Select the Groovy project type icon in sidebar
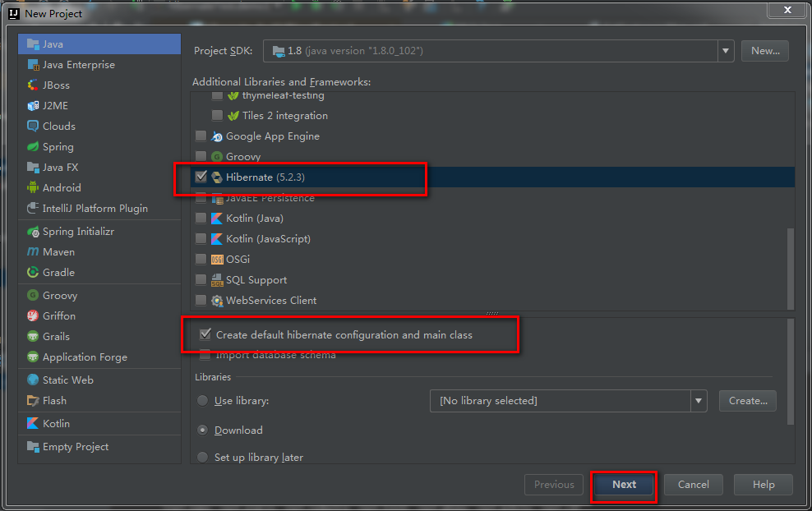The image size is (812, 511). pos(33,295)
